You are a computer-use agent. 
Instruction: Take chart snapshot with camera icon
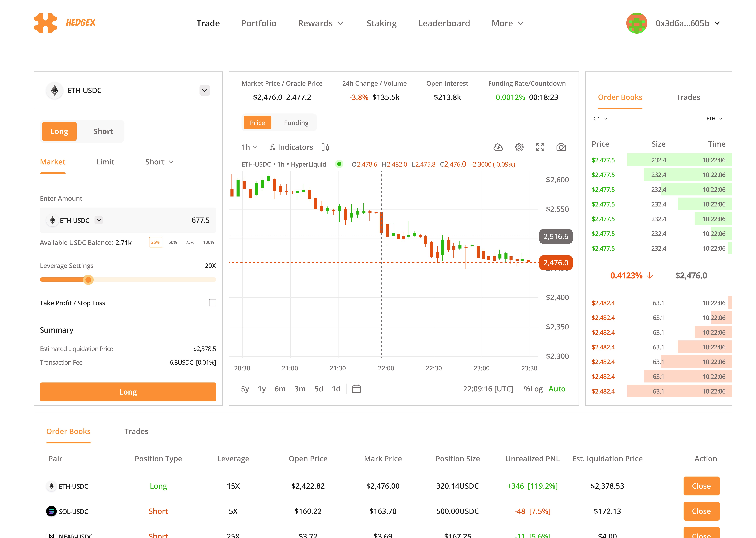561,147
